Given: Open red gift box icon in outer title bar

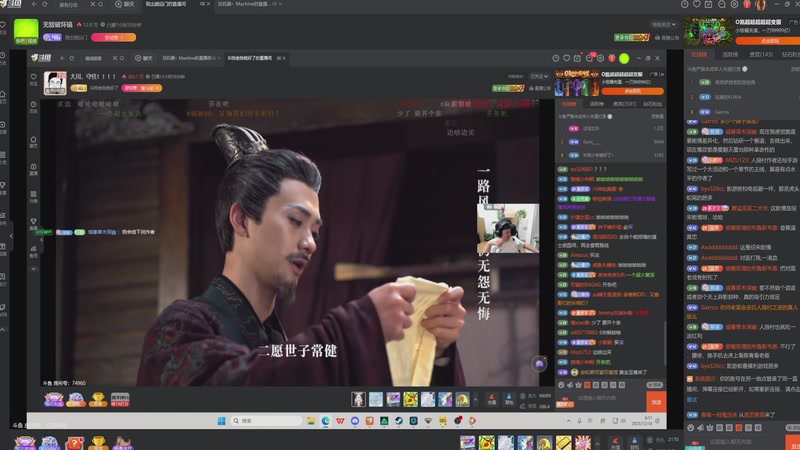Looking at the screenshot, I should pos(747,4).
